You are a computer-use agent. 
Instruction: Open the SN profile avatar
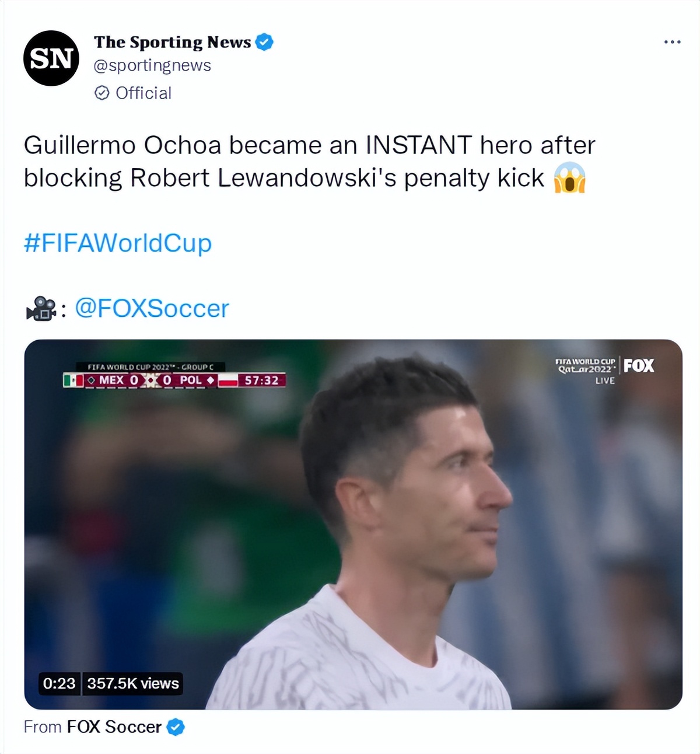pyautogui.click(x=51, y=58)
